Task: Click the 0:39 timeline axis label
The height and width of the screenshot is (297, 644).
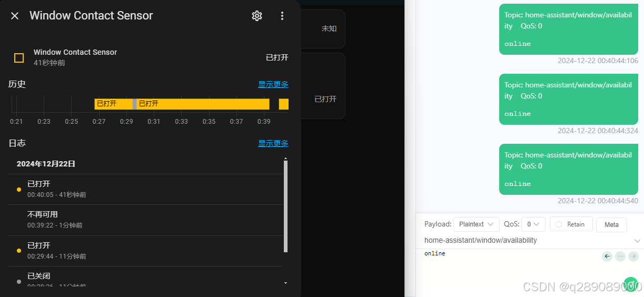Action: 264,122
